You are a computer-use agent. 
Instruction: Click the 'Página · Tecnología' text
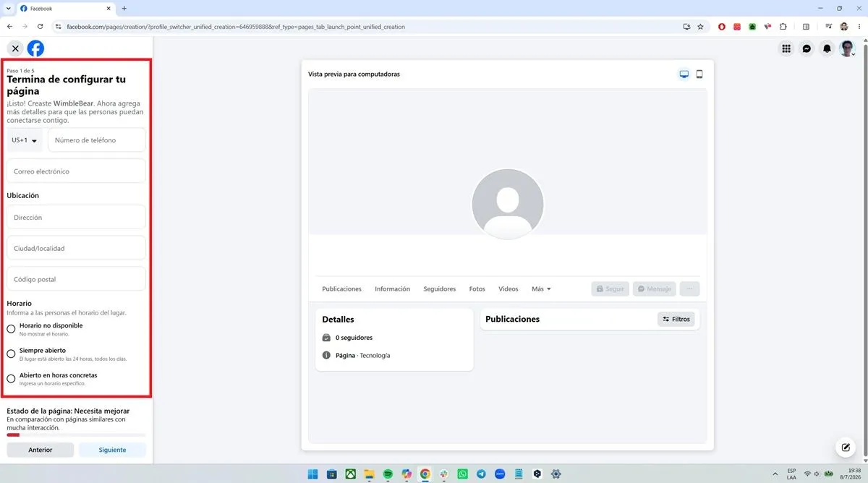pos(362,356)
